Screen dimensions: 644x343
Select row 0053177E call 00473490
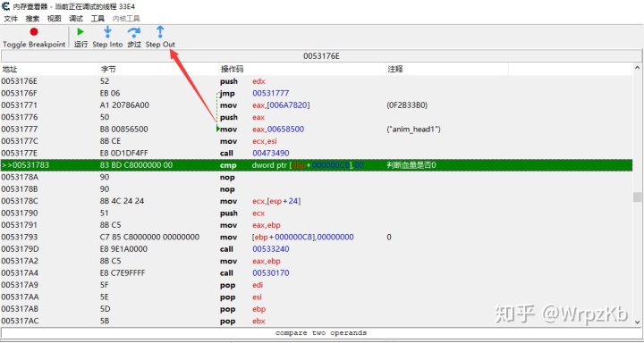(317, 153)
